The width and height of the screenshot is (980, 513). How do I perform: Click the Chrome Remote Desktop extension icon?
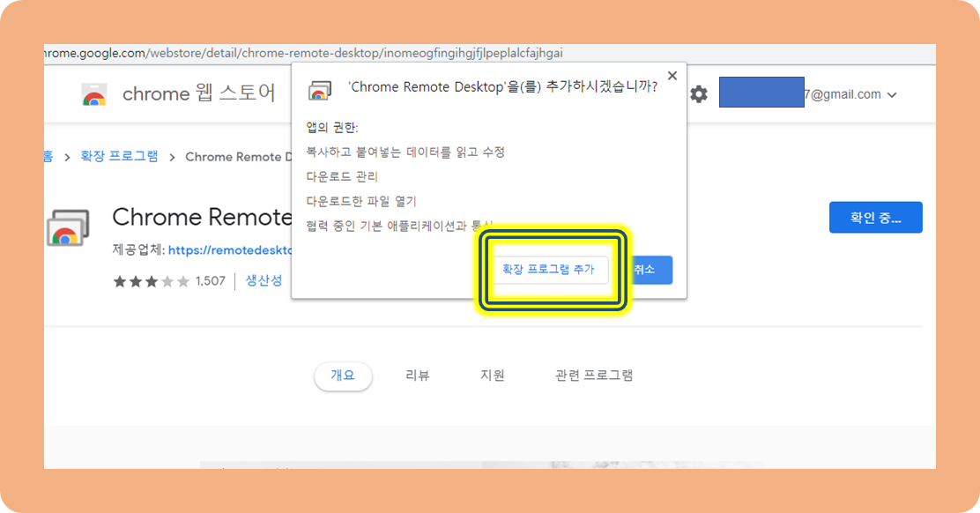click(x=68, y=227)
